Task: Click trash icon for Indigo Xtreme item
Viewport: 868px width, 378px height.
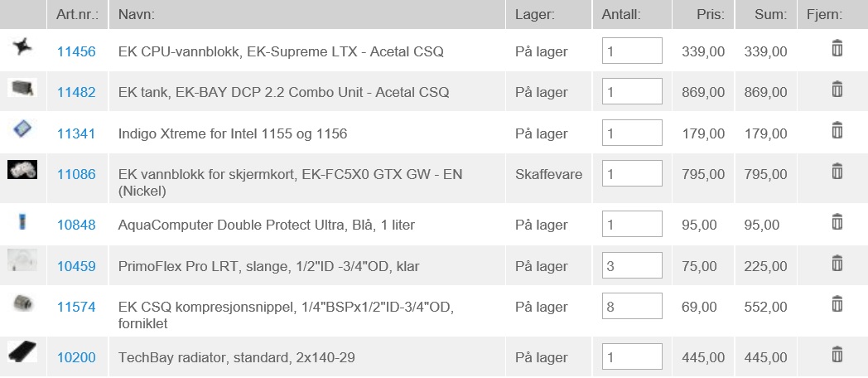Action: [x=837, y=130]
